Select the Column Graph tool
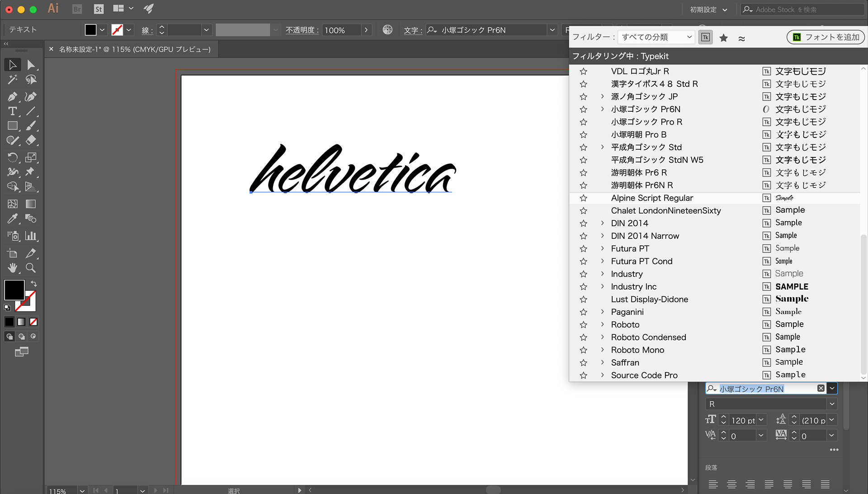Image resolution: width=868 pixels, height=494 pixels. pyautogui.click(x=31, y=236)
